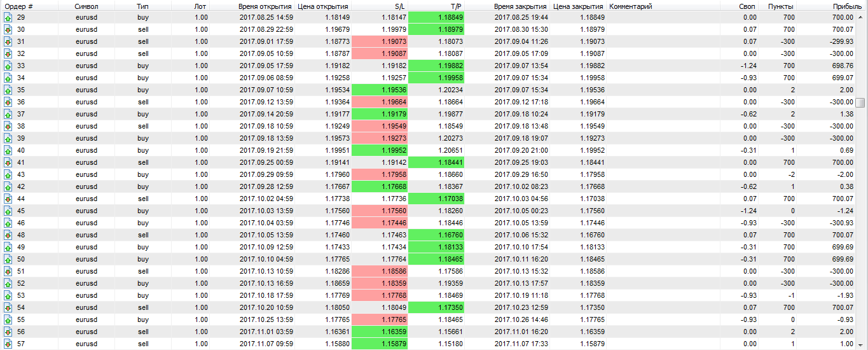This screenshot has width=868, height=350.
Task: Click the icon next to order 44
Action: coord(8,199)
